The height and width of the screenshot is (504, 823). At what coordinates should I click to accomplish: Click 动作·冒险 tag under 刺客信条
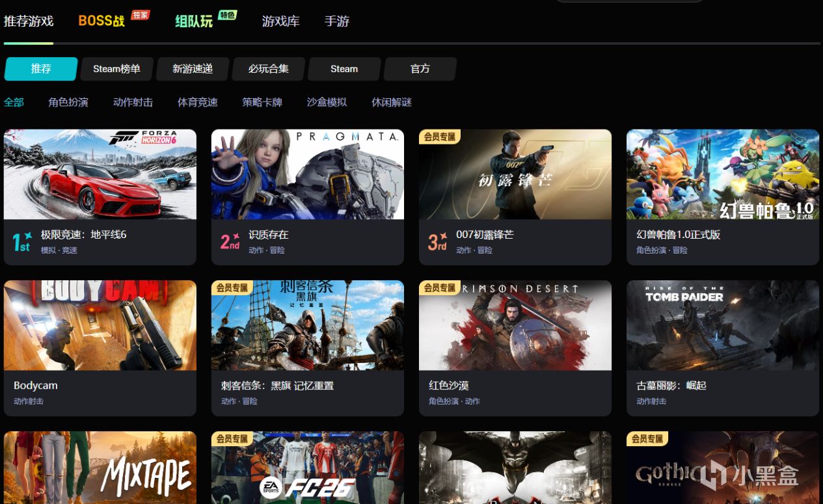pos(239,401)
